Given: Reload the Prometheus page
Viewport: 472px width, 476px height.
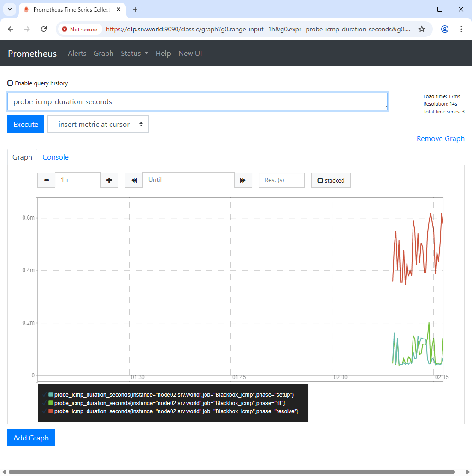Looking at the screenshot, I should click(x=44, y=29).
